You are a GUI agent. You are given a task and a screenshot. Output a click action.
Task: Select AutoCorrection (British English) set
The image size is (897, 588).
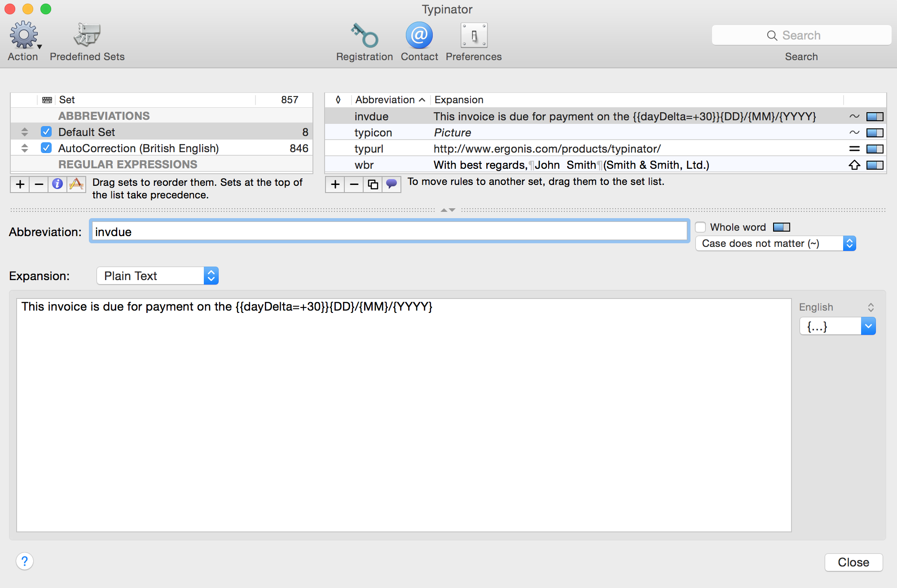click(162, 148)
